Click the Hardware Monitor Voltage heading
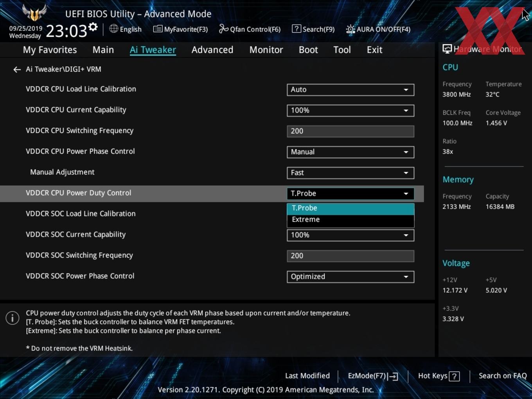Image resolution: width=532 pixels, height=399 pixels. tap(456, 263)
